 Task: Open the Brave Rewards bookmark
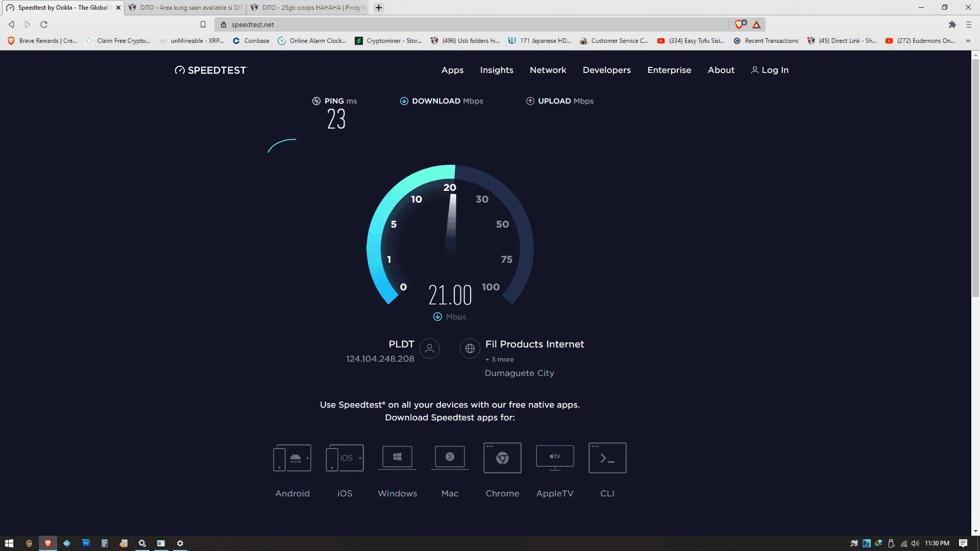(x=42, y=41)
